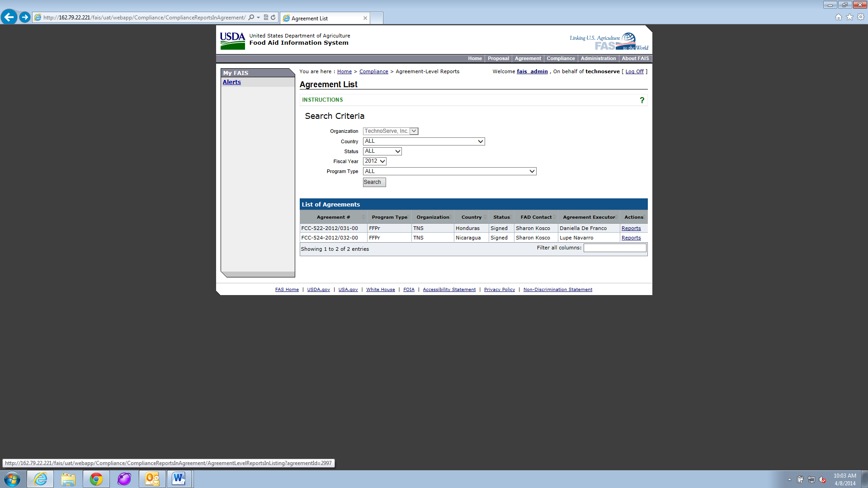Open the Fiscal Year dropdown
The height and width of the screenshot is (488, 868).
(x=374, y=161)
